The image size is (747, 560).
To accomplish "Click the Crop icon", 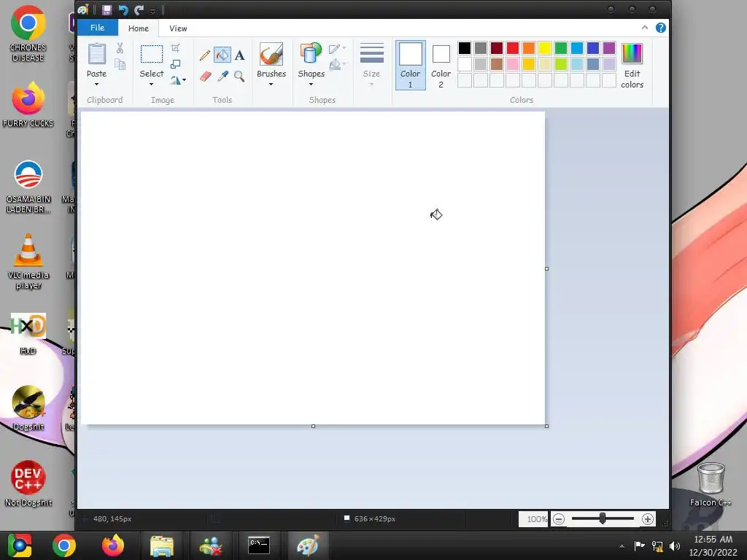I will (x=175, y=47).
